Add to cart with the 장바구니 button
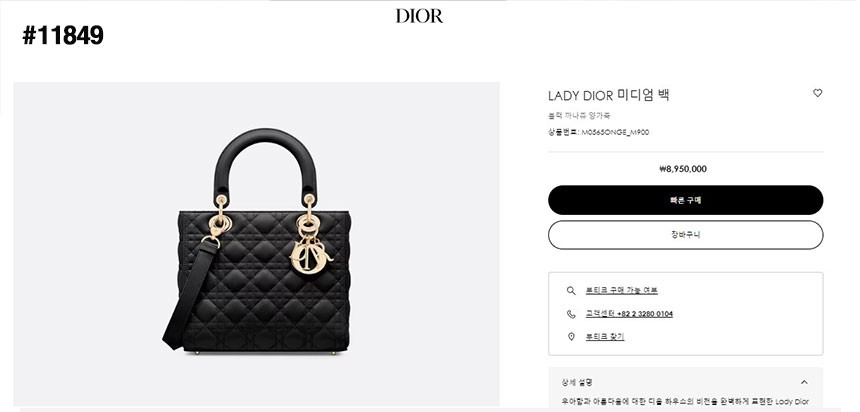Viewport: 860px width, 412px height. coord(686,235)
